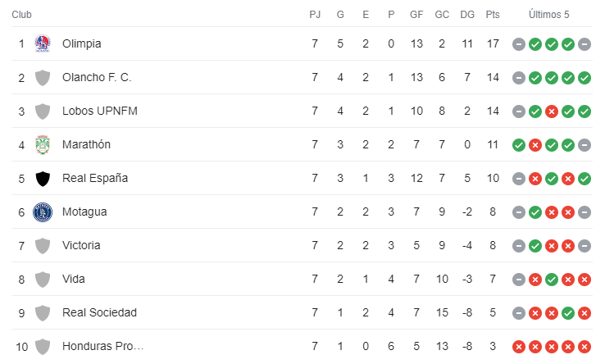Viewport: 605px width, 364px height.
Task: Click the black Real España shield icon
Action: pos(43,179)
